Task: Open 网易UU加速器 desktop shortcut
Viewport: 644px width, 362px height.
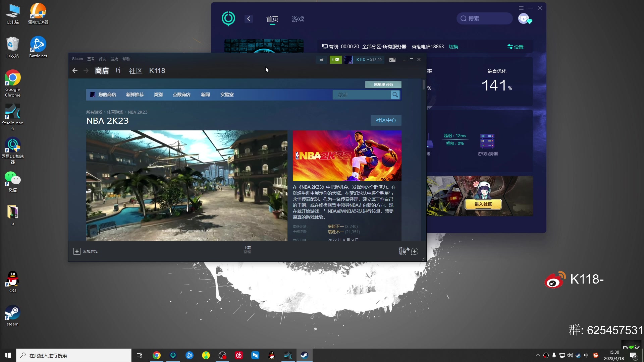Action: click(x=13, y=150)
